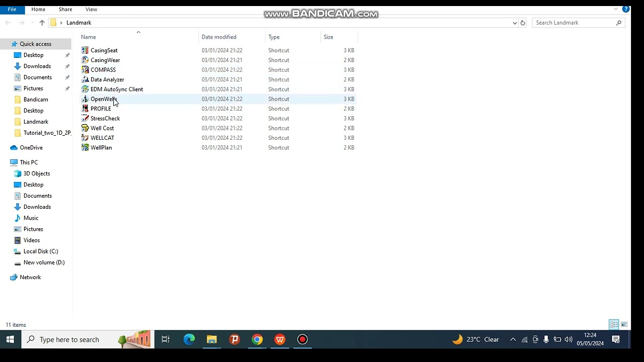The width and height of the screenshot is (644, 362).
Task: Open the Share ribbon tab
Action: click(65, 9)
